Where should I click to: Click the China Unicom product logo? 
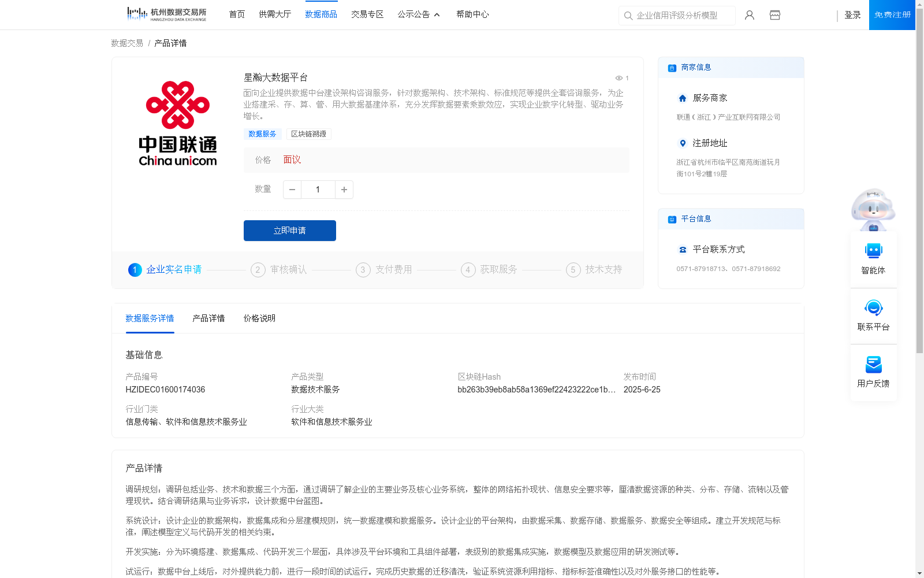(178, 124)
